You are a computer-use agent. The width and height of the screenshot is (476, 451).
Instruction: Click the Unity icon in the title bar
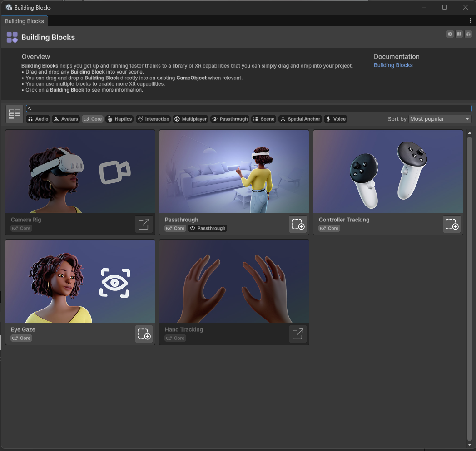tap(9, 7)
